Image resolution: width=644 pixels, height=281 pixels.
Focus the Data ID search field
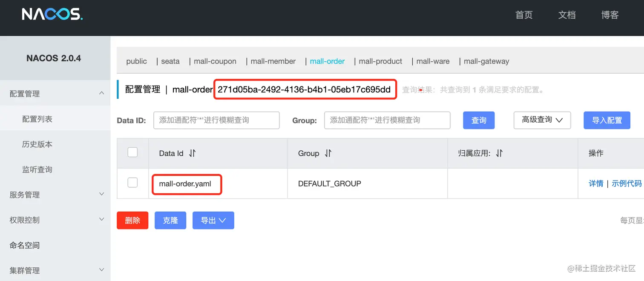click(216, 120)
